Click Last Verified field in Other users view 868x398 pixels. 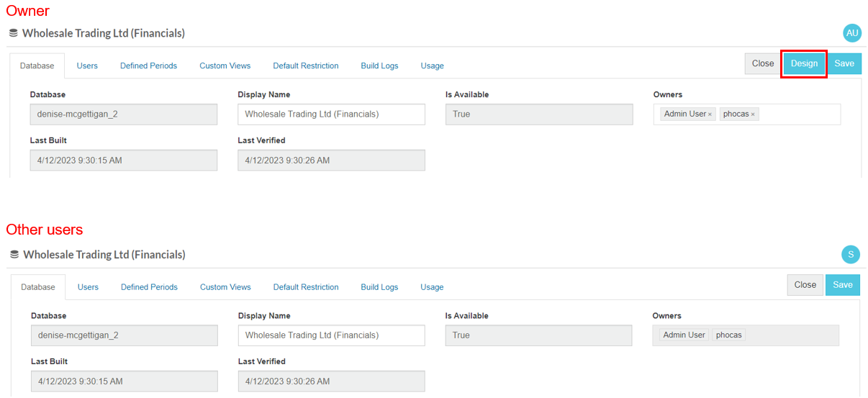point(331,381)
